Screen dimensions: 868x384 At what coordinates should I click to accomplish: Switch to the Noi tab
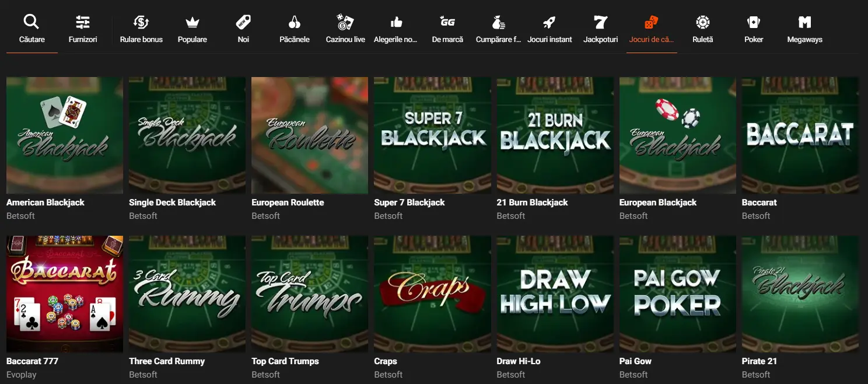coord(243,29)
